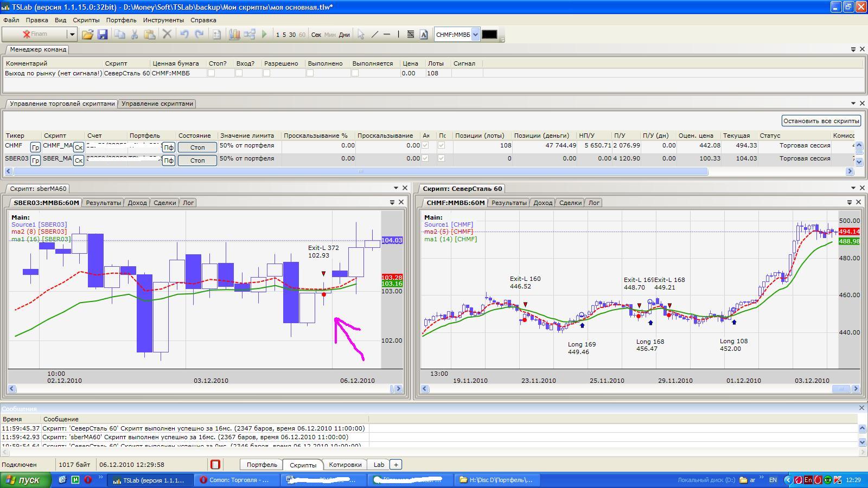Screen dimensions: 868x488
Task: Select the horizontal line drawing tool
Action: pos(387,34)
